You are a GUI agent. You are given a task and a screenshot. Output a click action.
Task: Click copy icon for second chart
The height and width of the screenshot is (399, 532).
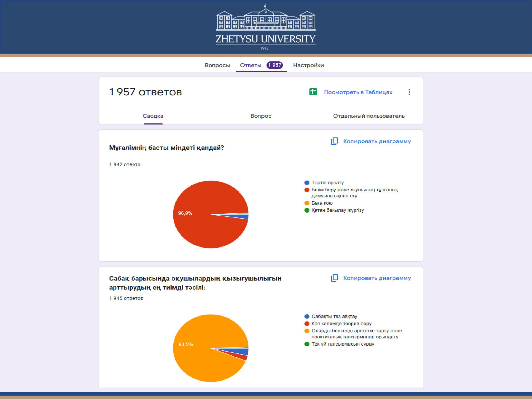[x=334, y=278]
